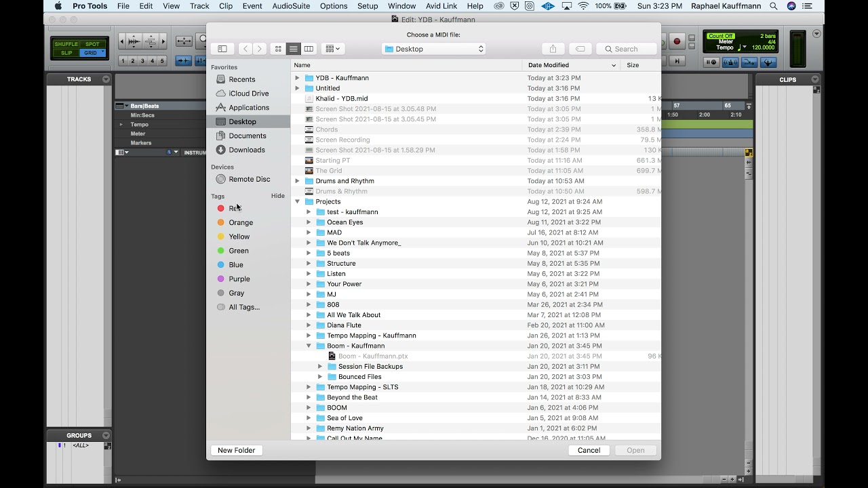Viewport: 868px width, 488px height.
Task: Click the MIDI note zoom button
Action: [x=151, y=41]
